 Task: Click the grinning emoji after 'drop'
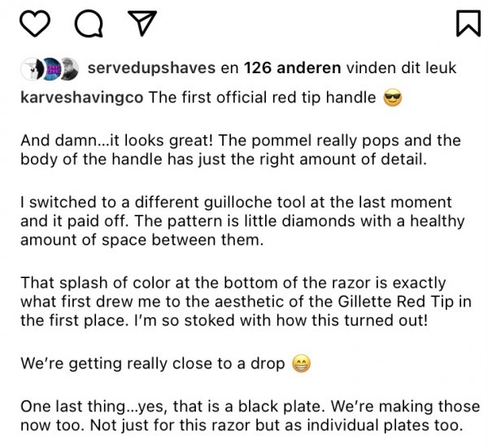301,363
